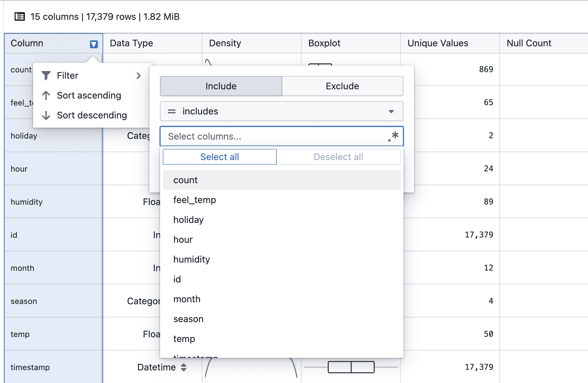Click the Column header filter funnel icon
This screenshot has width=588, height=383.
pyautogui.click(x=94, y=44)
